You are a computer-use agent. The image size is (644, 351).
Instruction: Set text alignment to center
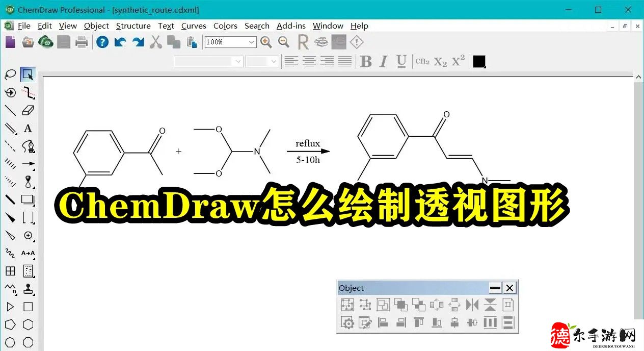309,61
